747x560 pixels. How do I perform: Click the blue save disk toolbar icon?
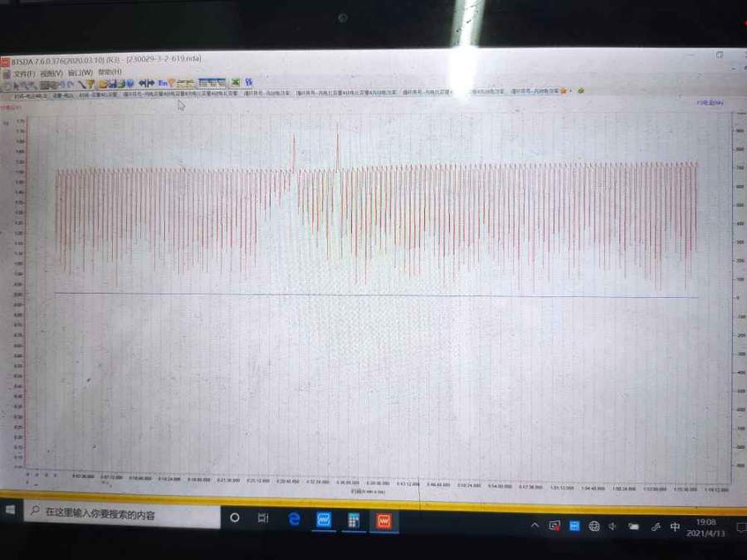tap(112, 85)
